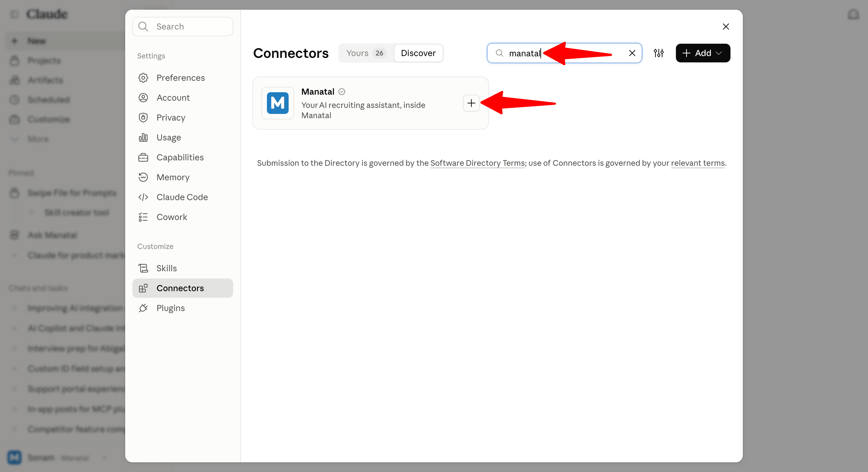Click the magnifier icon in connector search

(x=499, y=53)
